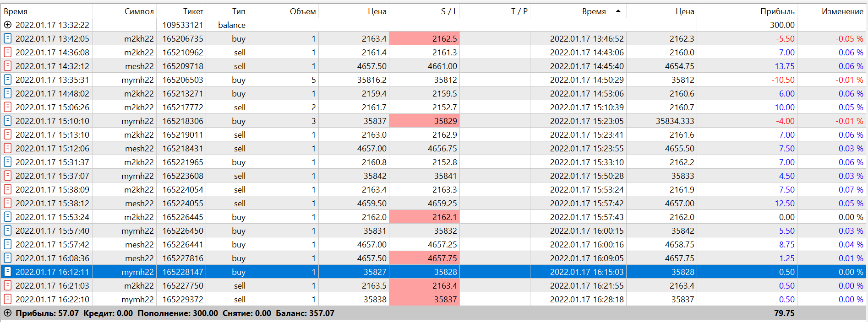Click sell order icon for ticket 165217772
The image size is (868, 322).
8,107
